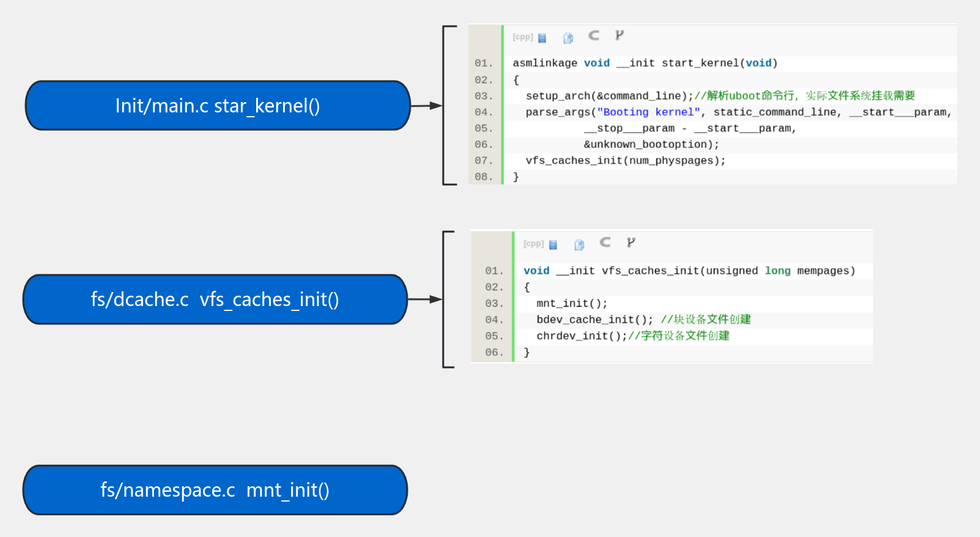The image size is (980, 537).
Task: Click the gray C icon in vfs_caches_init block
Action: 605,243
